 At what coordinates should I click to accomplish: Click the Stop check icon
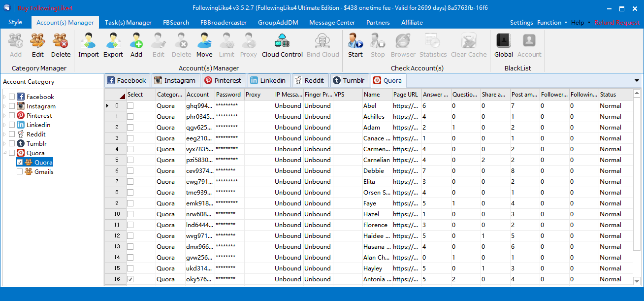coord(378,45)
